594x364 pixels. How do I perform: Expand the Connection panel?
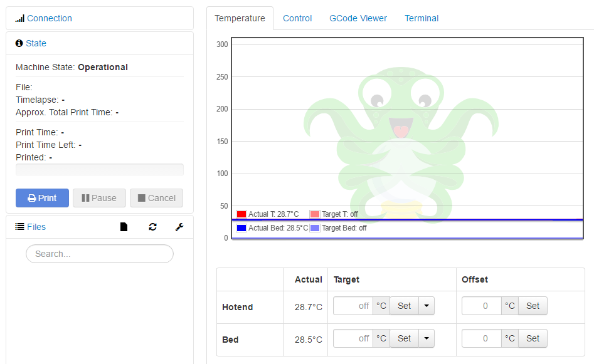pyautogui.click(x=50, y=18)
